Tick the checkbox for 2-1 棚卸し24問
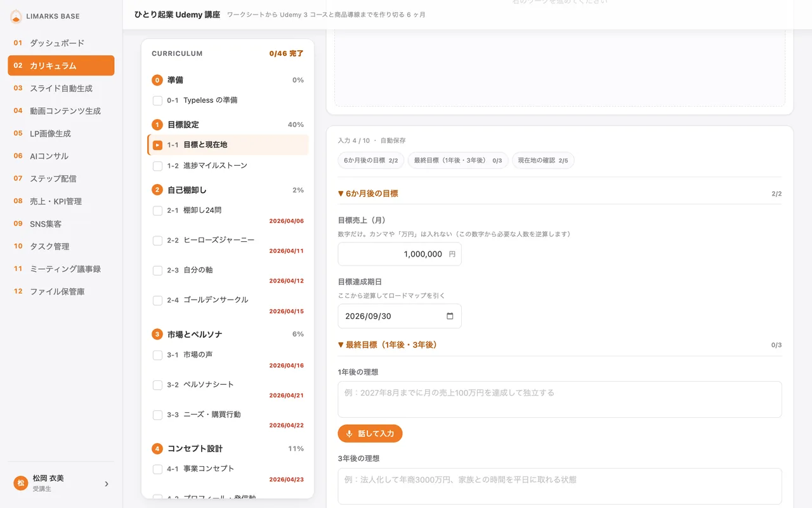 (x=157, y=210)
